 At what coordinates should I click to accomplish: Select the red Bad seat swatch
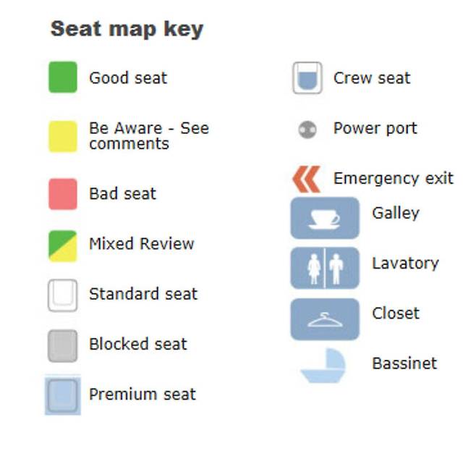(63, 194)
